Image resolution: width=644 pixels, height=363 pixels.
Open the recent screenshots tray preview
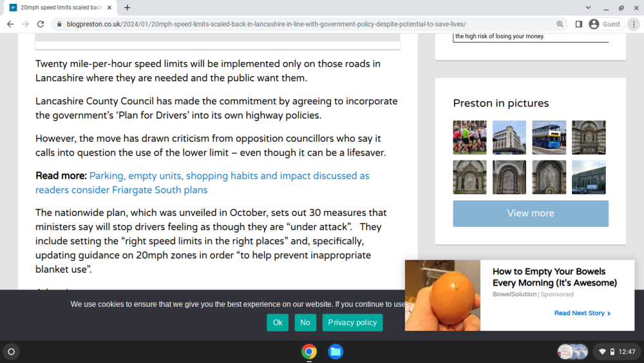pos(573,352)
